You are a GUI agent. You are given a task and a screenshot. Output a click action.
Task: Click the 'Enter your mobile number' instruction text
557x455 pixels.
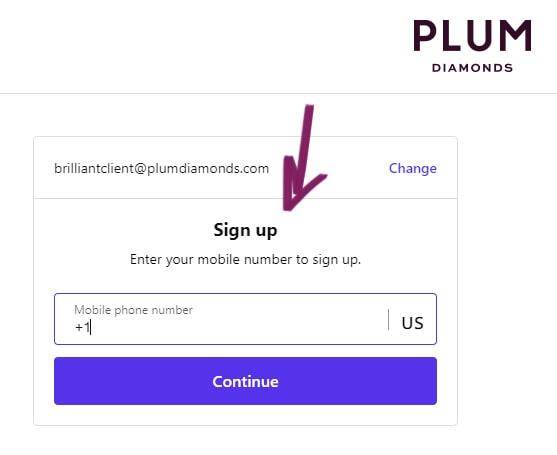[245, 259]
